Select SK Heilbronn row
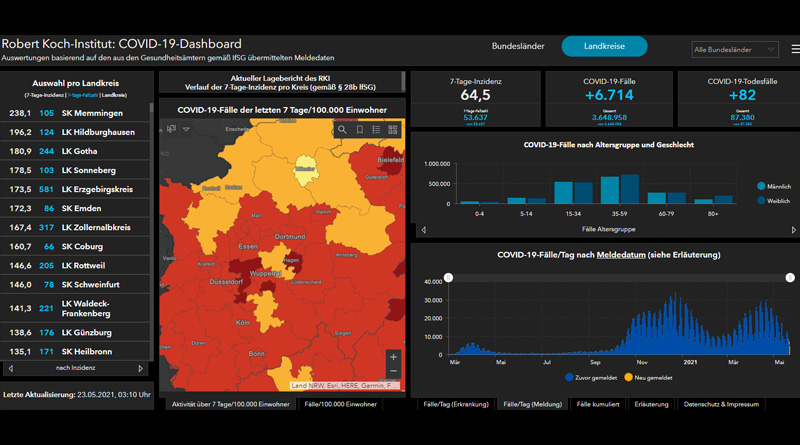 (75, 352)
